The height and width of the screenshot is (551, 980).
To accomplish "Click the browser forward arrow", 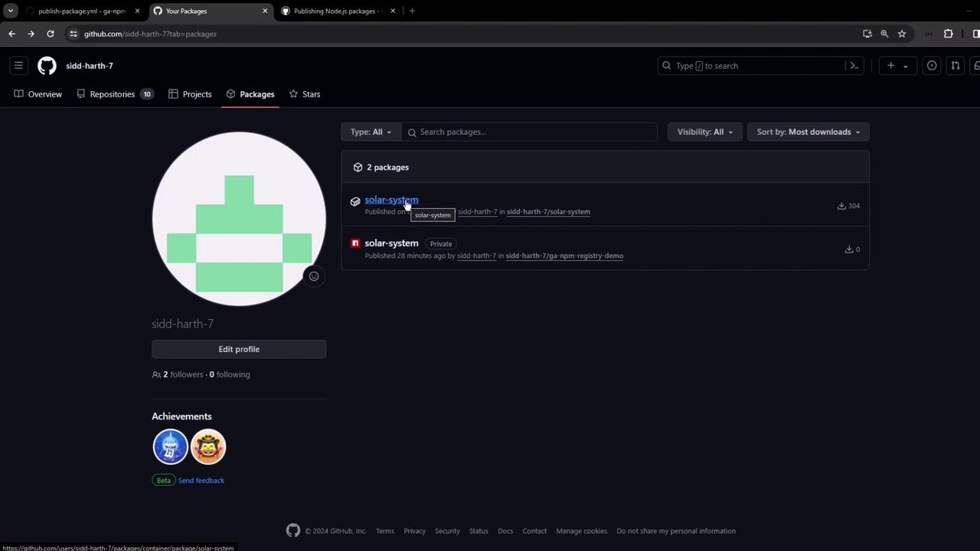I will tap(31, 34).
